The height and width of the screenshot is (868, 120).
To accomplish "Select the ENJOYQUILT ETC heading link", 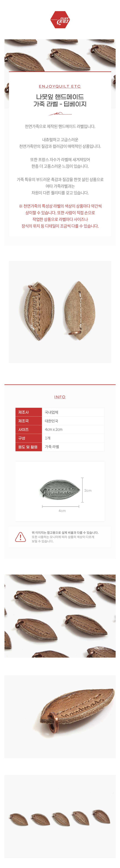I will pyautogui.click(x=60, y=86).
